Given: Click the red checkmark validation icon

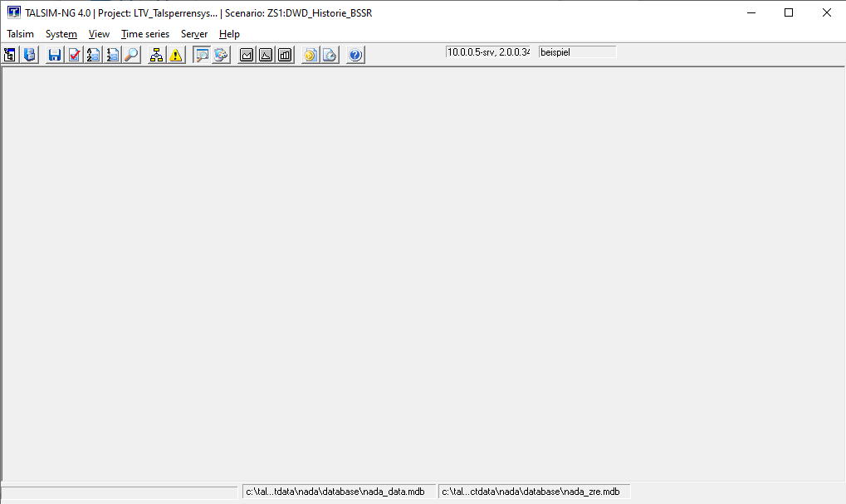Looking at the screenshot, I should [74, 55].
